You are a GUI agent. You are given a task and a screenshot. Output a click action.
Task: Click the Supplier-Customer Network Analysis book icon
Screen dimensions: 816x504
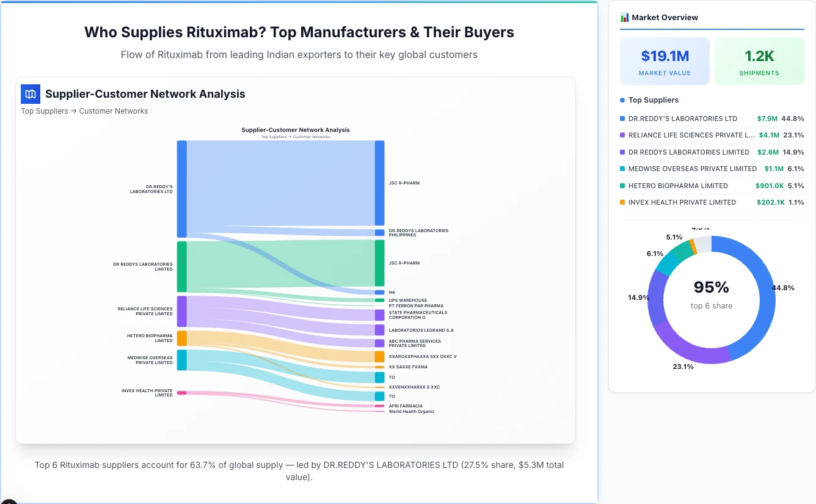[x=30, y=94]
